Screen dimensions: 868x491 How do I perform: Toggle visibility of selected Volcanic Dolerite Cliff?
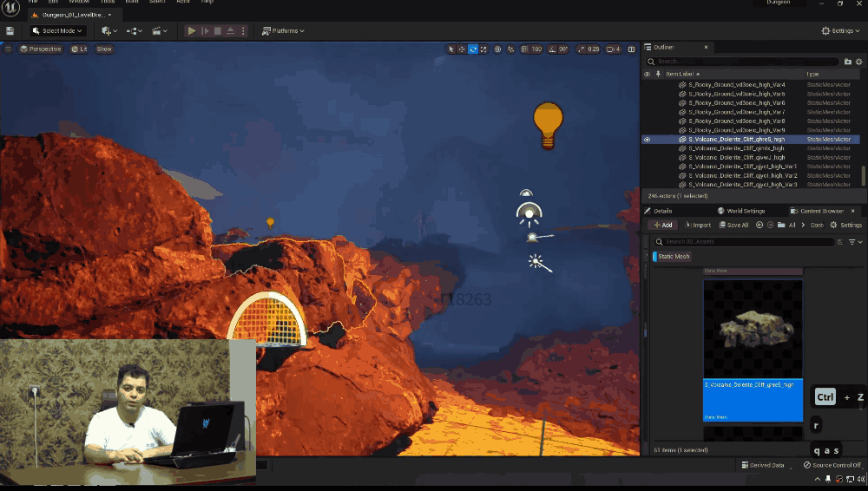647,140
